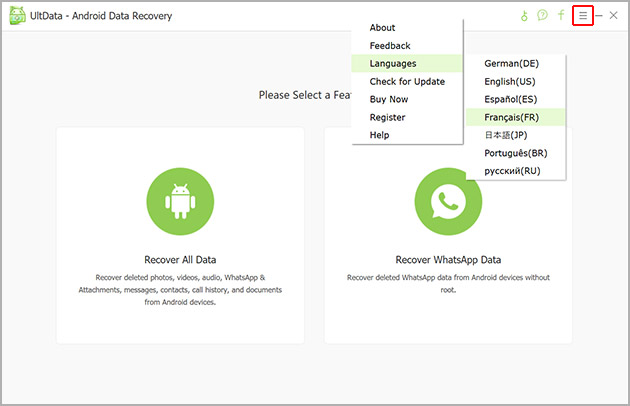Switch language to Español(ES)
This screenshot has height=406, width=630.
tap(515, 99)
